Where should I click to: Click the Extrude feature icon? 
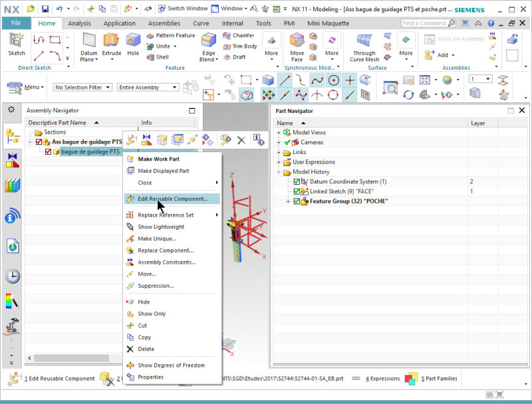(x=111, y=47)
